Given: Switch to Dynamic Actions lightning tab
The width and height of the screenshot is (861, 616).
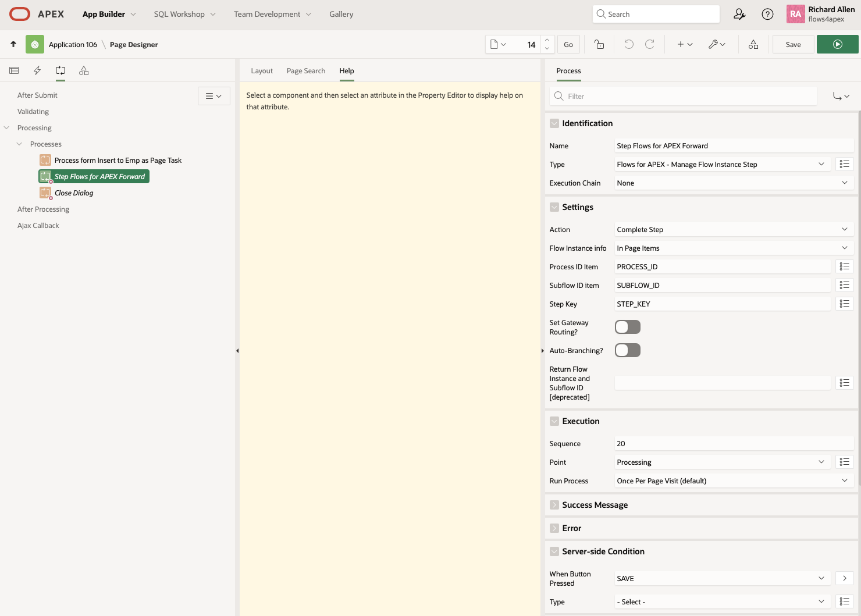Looking at the screenshot, I should [x=37, y=70].
